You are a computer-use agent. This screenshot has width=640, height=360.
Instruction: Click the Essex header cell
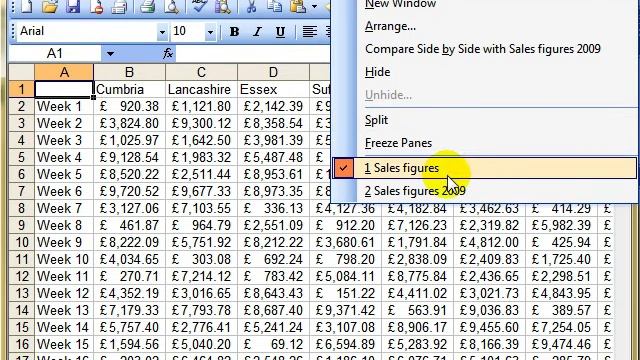273,89
